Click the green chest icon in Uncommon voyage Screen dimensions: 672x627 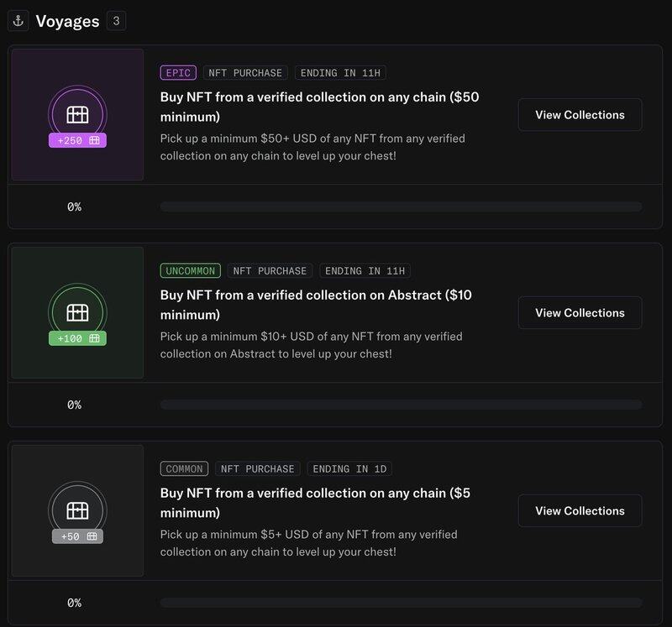pyautogui.click(x=77, y=312)
